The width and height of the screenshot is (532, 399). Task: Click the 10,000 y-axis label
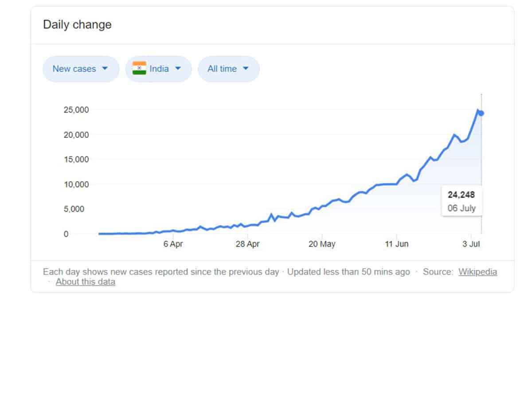(x=76, y=184)
